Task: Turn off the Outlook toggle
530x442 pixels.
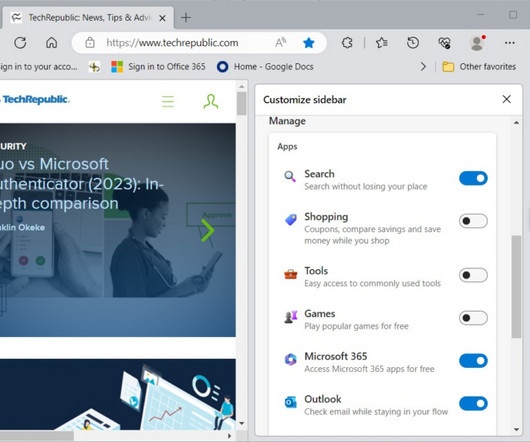Action: click(x=473, y=403)
